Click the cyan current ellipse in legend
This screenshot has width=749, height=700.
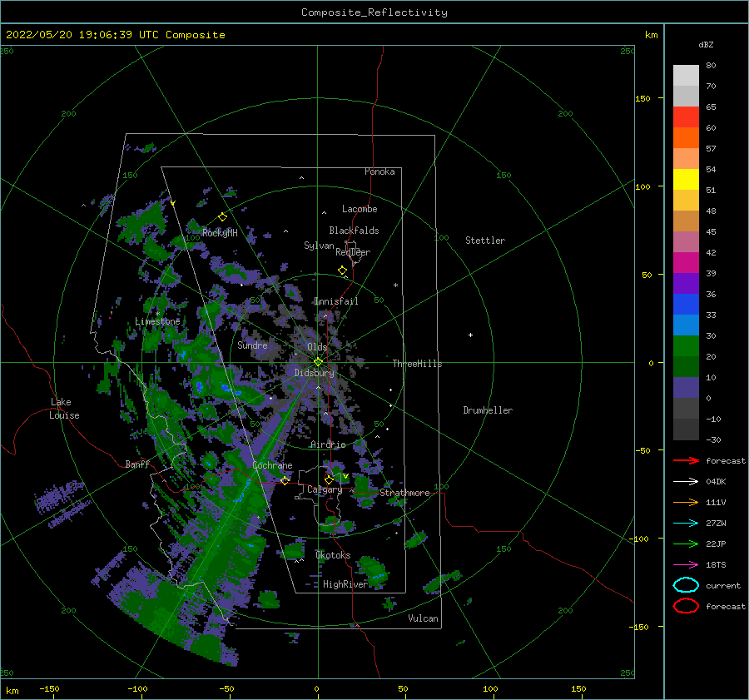coord(686,585)
